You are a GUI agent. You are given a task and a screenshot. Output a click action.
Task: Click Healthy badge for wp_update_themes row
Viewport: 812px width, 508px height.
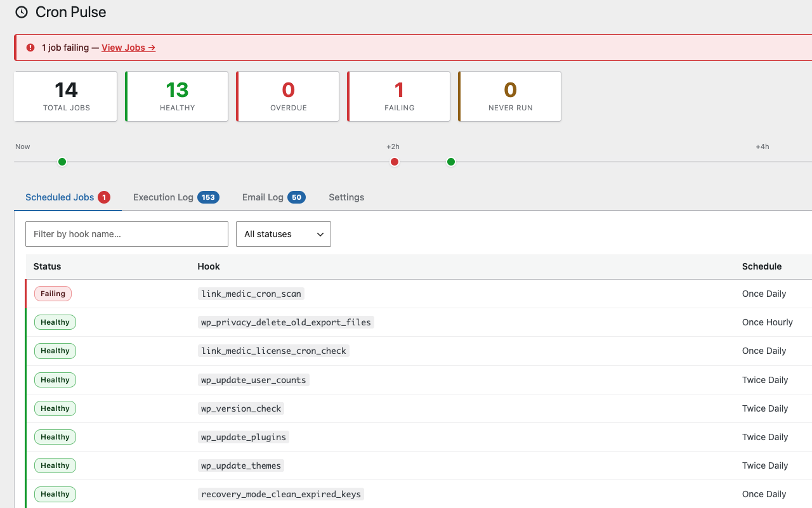tap(55, 466)
